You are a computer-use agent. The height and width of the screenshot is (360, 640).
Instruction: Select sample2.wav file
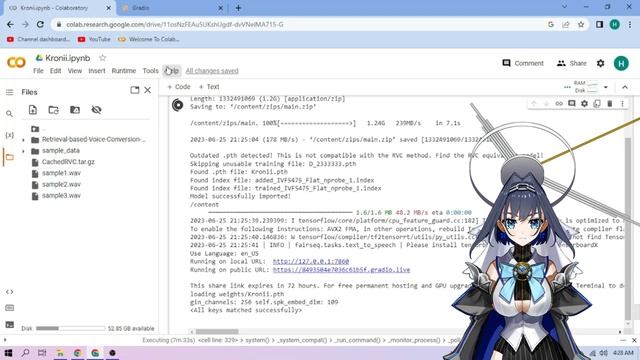pyautogui.click(x=61, y=184)
